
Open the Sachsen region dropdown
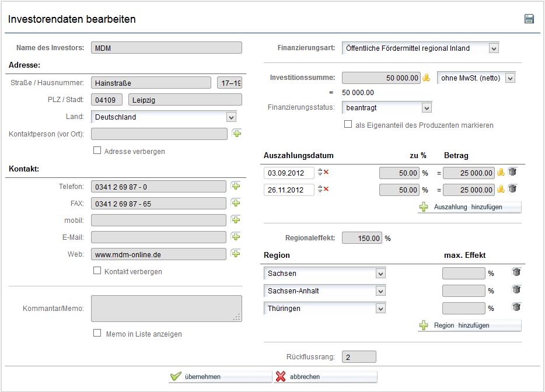(x=324, y=274)
